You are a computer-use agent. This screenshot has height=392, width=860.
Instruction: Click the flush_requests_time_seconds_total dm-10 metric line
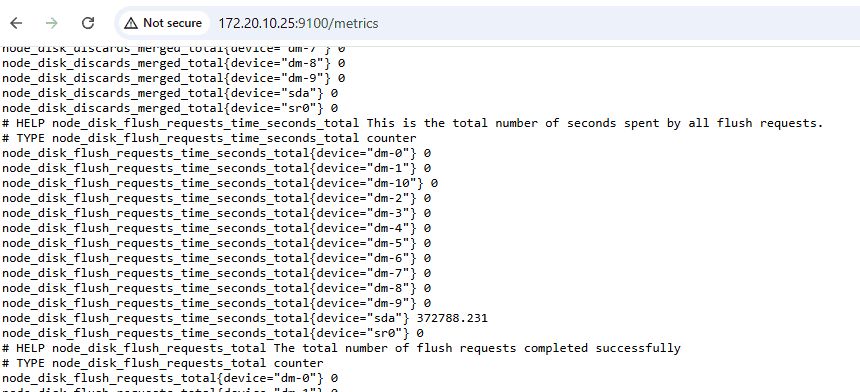[x=219, y=183]
